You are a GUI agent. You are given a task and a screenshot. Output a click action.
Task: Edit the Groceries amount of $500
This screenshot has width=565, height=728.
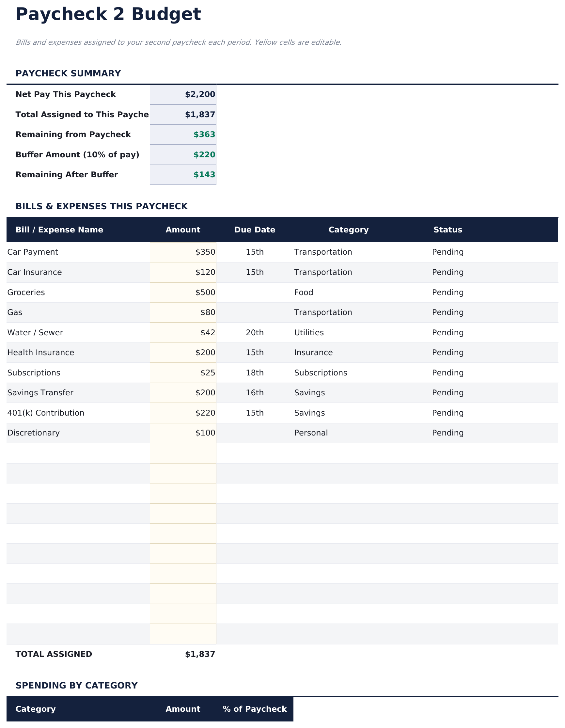183,292
